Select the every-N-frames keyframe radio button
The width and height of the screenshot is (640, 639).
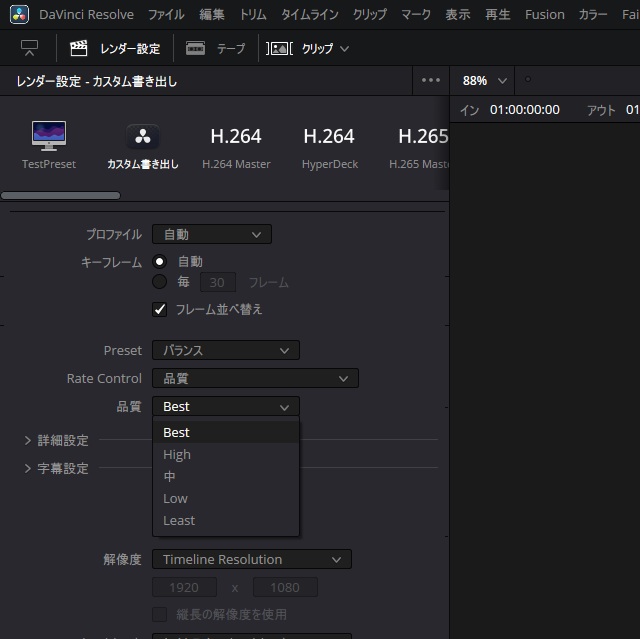[x=159, y=282]
